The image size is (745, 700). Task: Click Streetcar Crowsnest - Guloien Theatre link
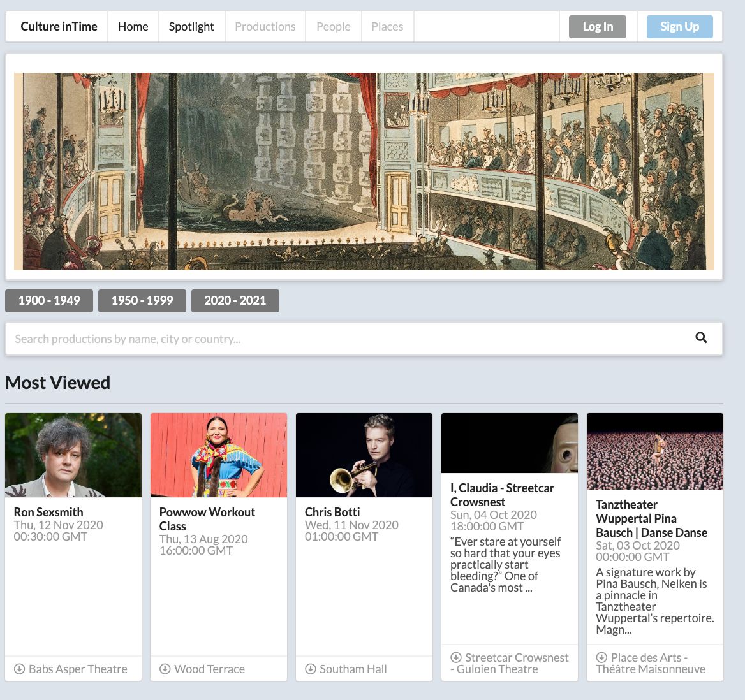coord(510,664)
